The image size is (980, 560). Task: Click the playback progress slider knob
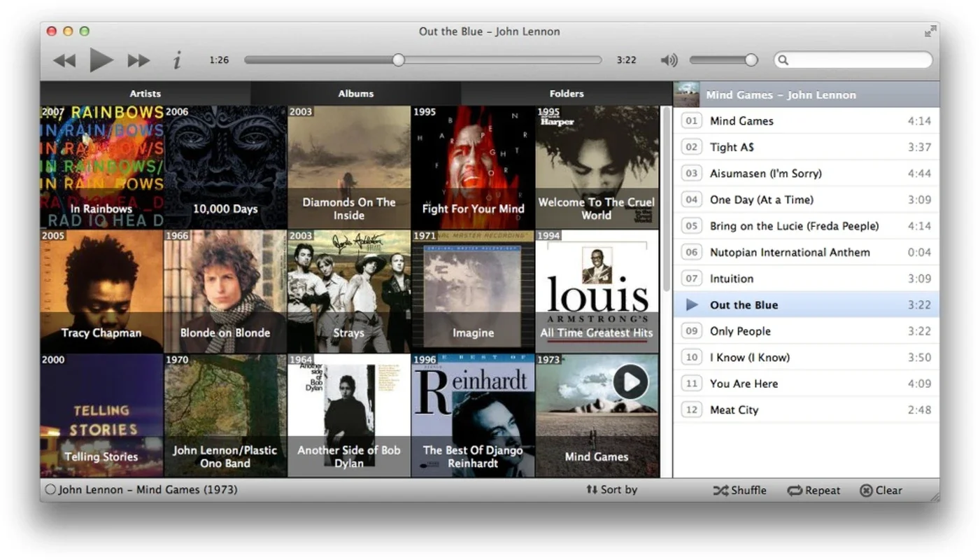click(398, 60)
